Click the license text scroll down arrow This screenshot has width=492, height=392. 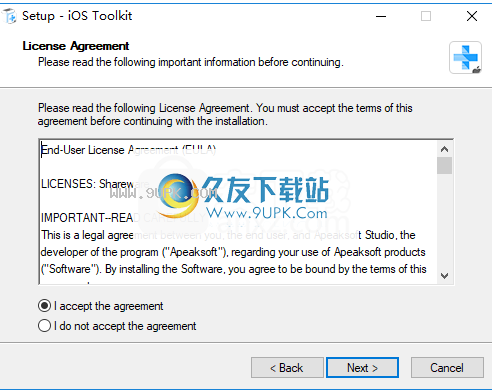pos(444,276)
